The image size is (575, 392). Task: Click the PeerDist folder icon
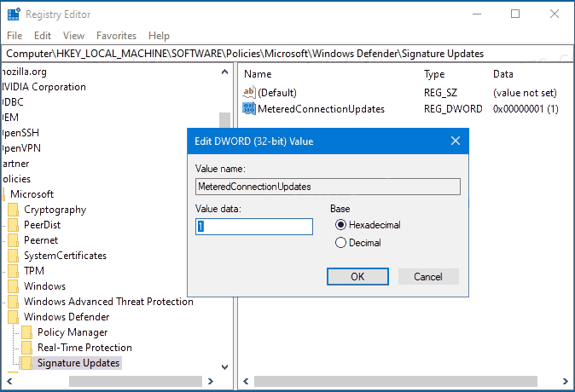pyautogui.click(x=13, y=225)
